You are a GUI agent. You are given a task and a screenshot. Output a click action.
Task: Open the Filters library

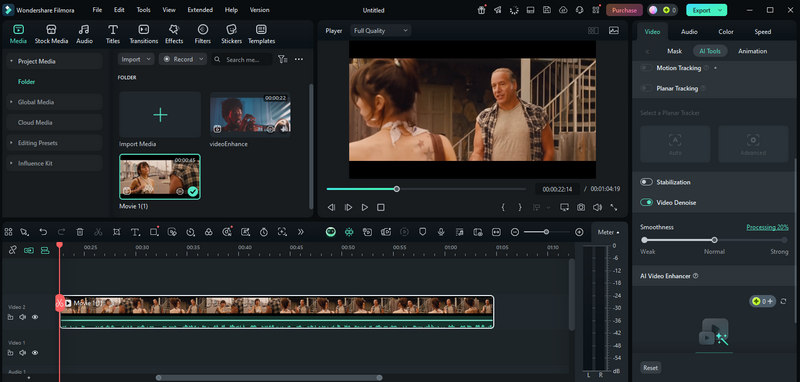(x=203, y=34)
